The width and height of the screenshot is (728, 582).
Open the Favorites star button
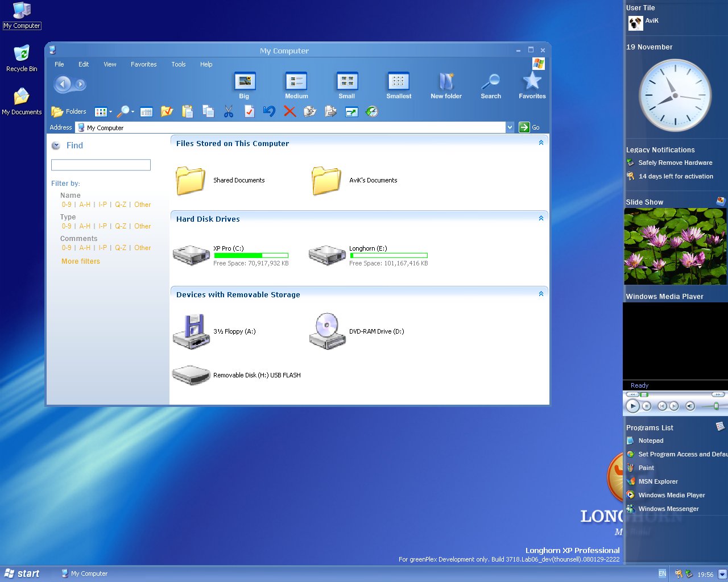click(x=532, y=85)
